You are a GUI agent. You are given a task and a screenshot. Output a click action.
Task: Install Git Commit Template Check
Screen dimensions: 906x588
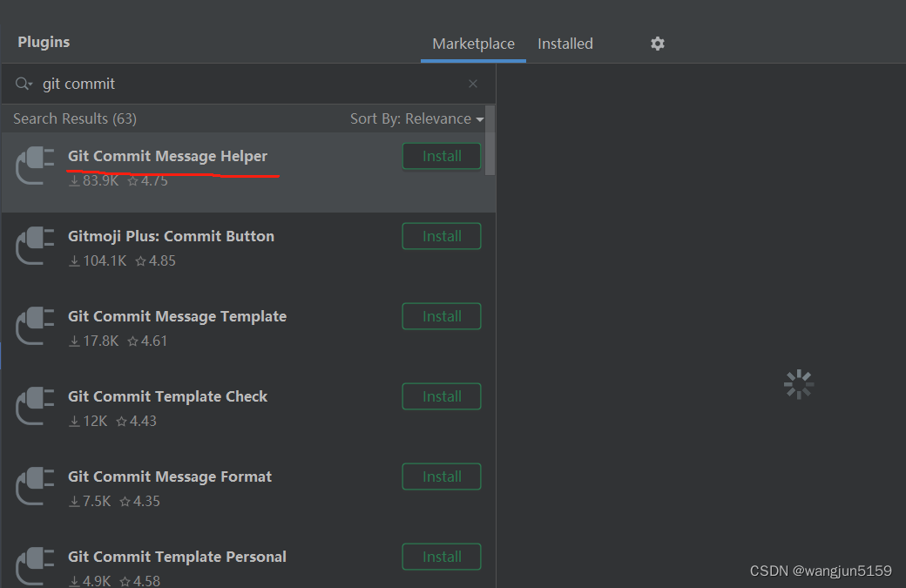[x=442, y=397]
